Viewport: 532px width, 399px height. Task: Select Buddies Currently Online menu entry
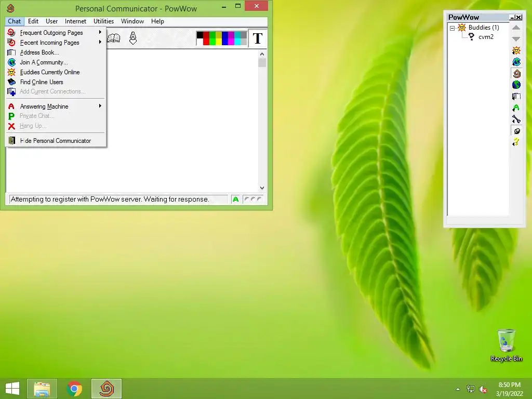click(x=56, y=72)
